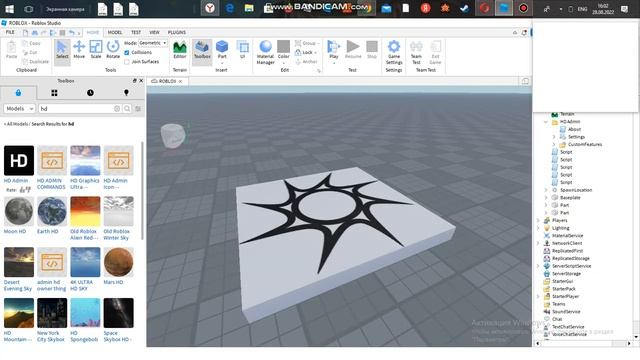Select the Mars HD asset thumbnail
This screenshot has height=360, width=640.
118,262
